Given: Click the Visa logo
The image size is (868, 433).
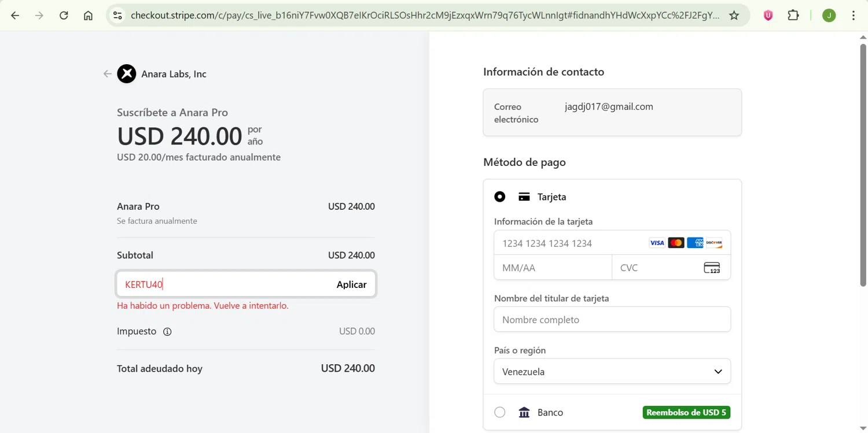Looking at the screenshot, I should [x=657, y=243].
